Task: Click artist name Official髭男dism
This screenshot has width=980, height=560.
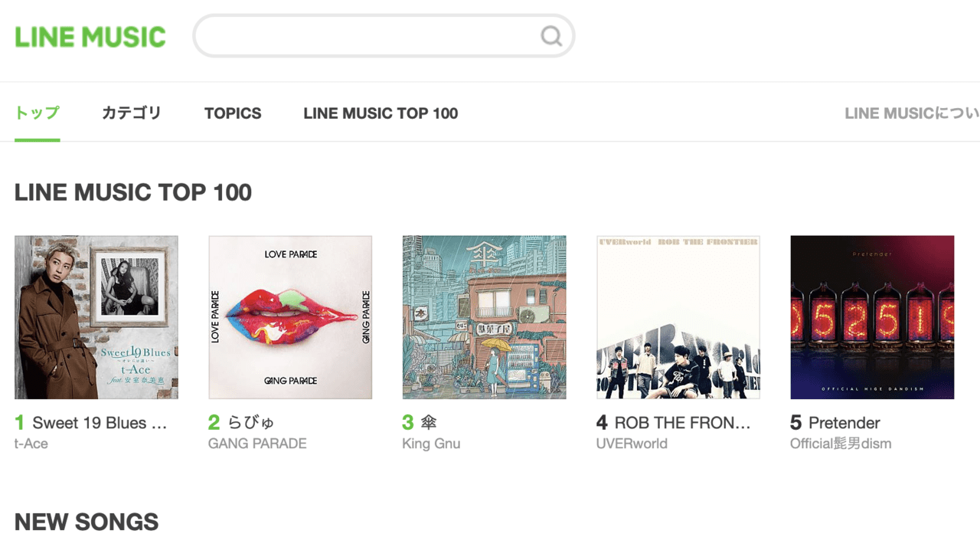Action: [x=841, y=444]
